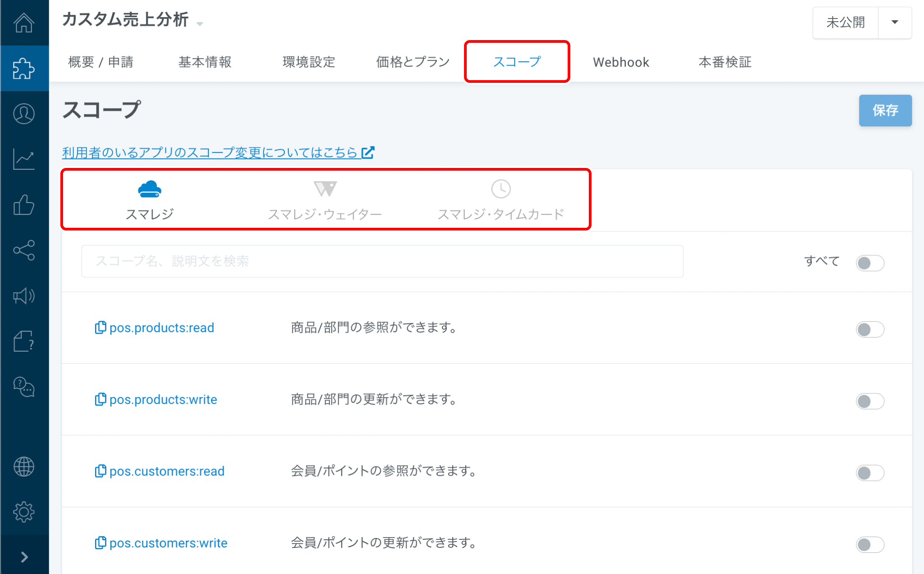Open the settings gear icon in sidebar
This screenshot has height=574, width=924.
(24, 512)
